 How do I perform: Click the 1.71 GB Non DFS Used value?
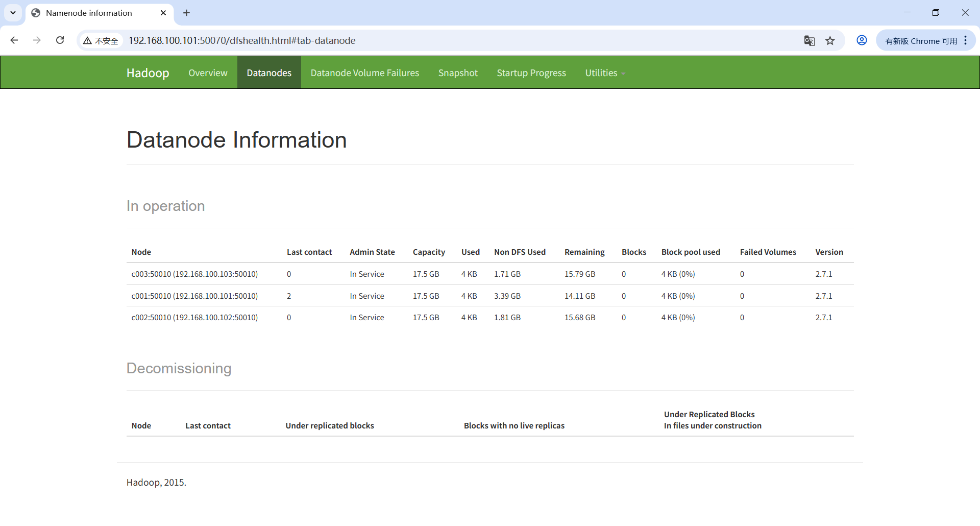(x=507, y=274)
